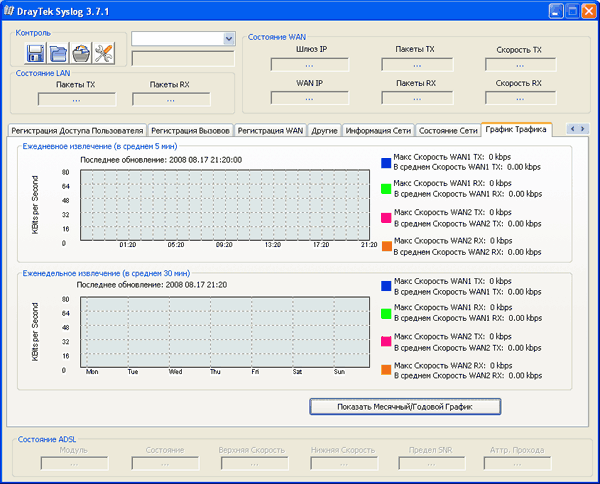
Task: Click the Аттр. Прохода field
Action: coord(517,464)
